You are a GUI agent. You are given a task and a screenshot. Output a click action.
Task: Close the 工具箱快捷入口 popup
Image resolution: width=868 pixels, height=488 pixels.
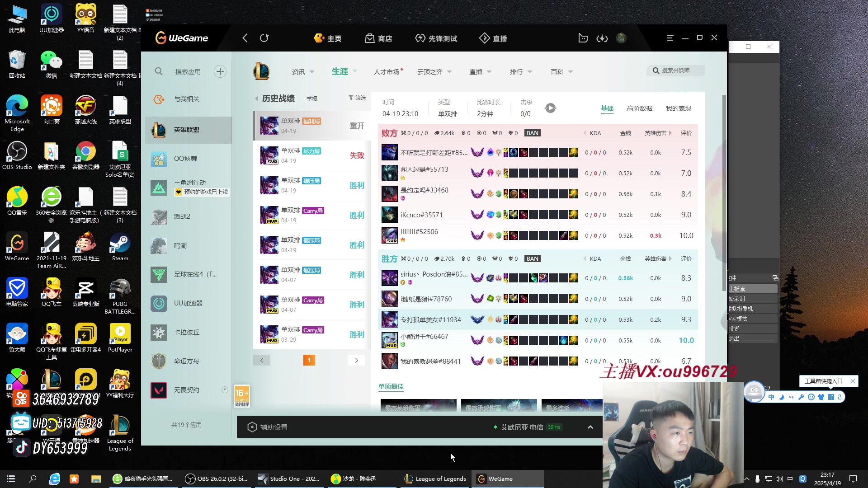853,381
